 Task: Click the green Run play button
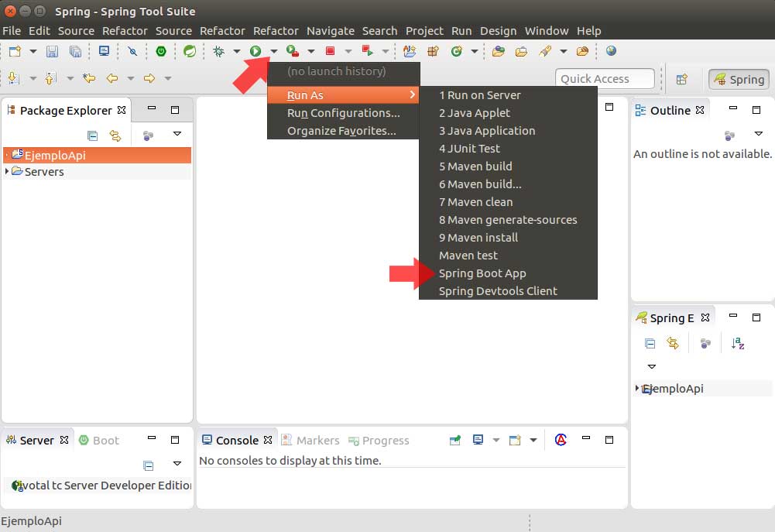[255, 51]
